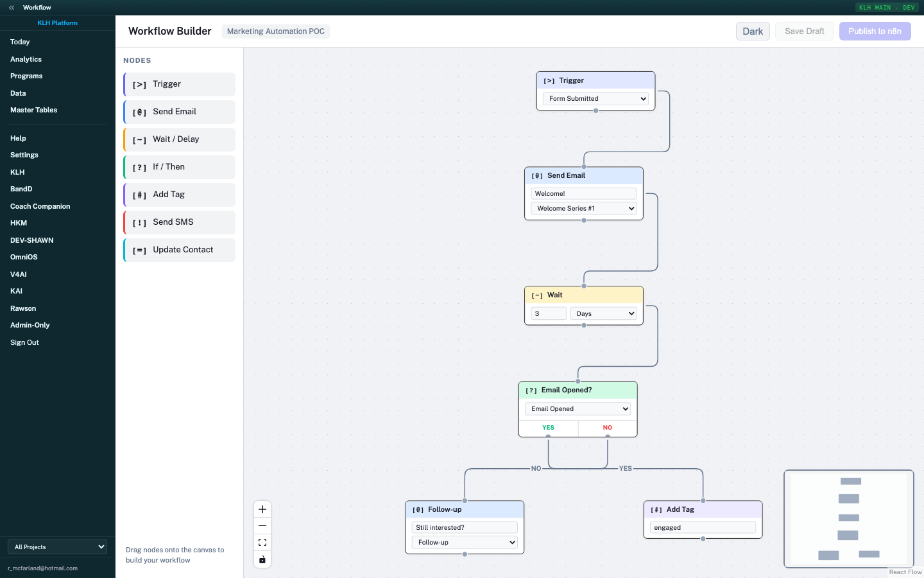Screen dimensions: 924x578
Task: Collapse the sidebar with the double chevron icon
Action: click(x=12, y=8)
